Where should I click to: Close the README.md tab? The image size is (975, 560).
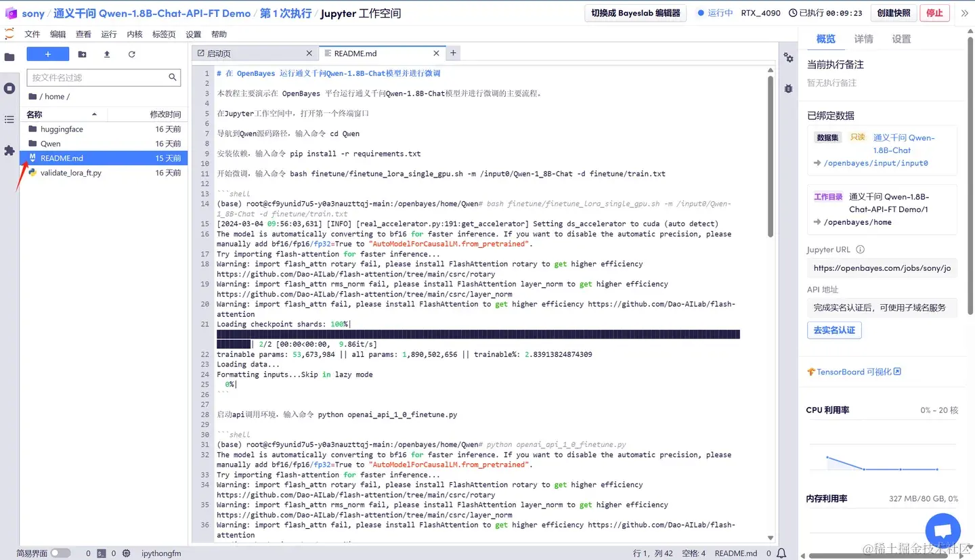pyautogui.click(x=437, y=53)
